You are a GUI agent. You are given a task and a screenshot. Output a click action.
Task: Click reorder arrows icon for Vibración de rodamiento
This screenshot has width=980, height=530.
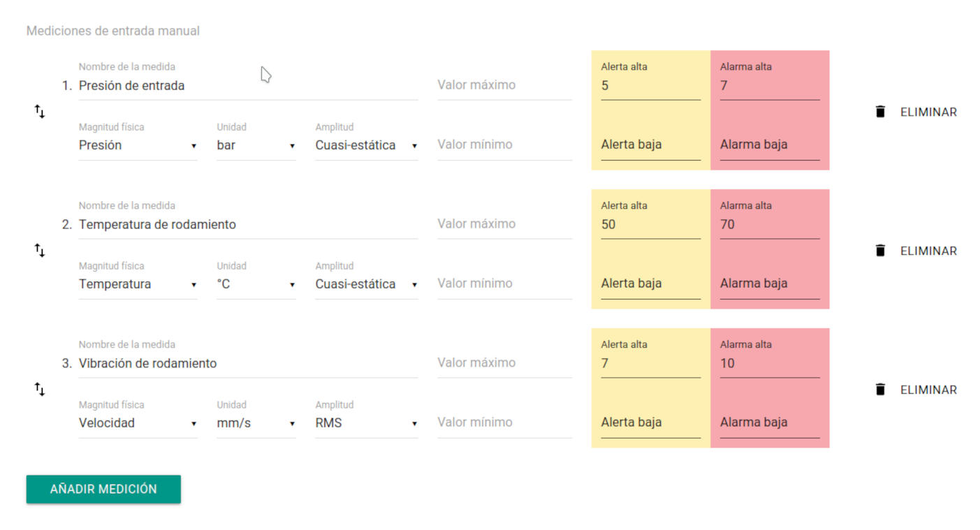(40, 389)
